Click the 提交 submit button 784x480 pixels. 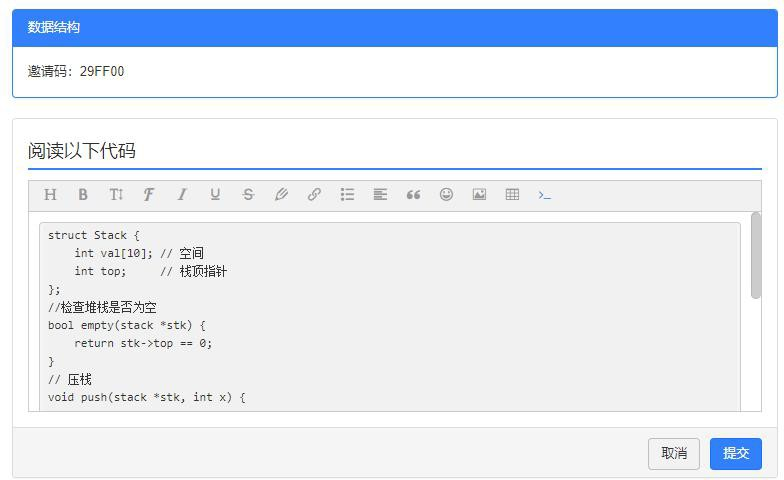pyautogui.click(x=735, y=453)
